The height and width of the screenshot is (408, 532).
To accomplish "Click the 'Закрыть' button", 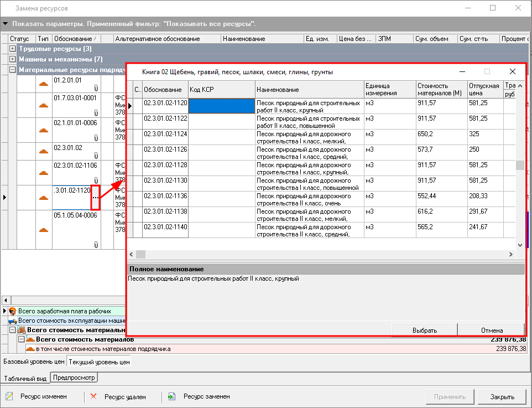I will pos(502,396).
